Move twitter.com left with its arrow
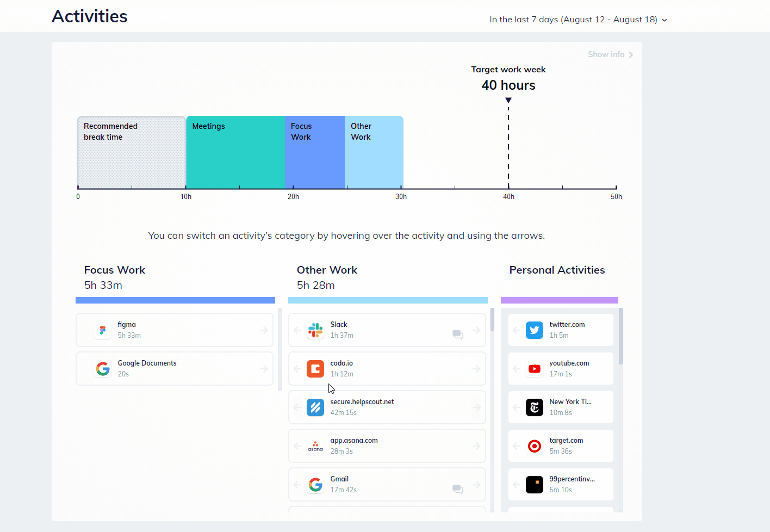Screen dimensions: 770x532 (517, 330)
